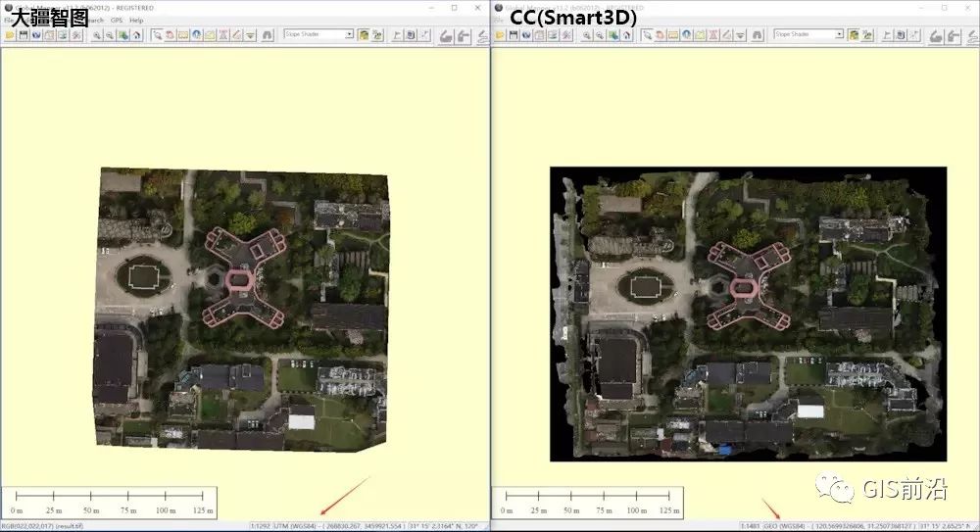Click Open Data Files folder icon in left window
This screenshot has width=980, height=532.
[x=10, y=35]
